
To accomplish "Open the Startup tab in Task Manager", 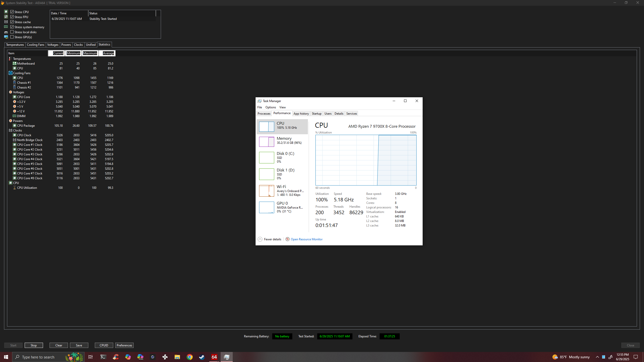I will point(316,114).
